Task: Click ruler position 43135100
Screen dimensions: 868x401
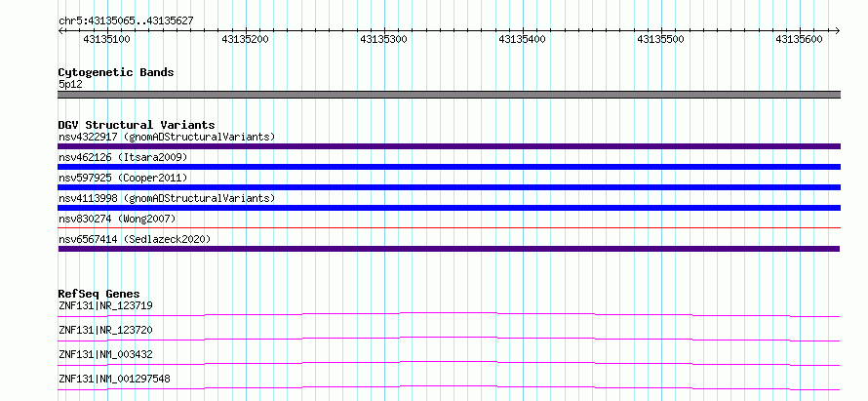Action: [x=106, y=39]
